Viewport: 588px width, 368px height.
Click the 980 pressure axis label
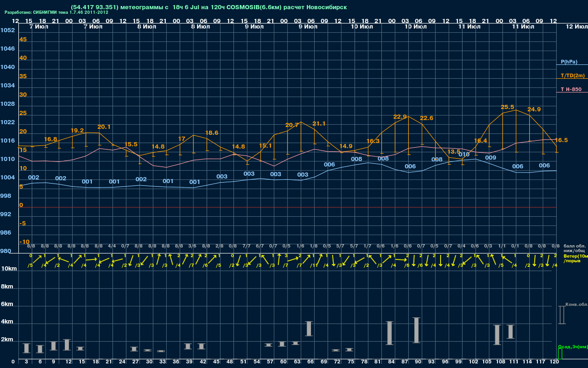point(6,251)
